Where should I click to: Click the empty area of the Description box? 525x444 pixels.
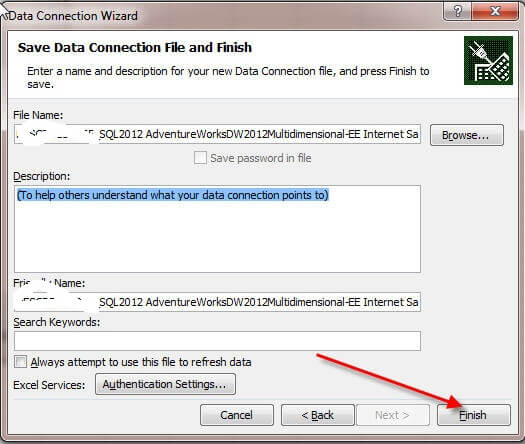[x=217, y=238]
